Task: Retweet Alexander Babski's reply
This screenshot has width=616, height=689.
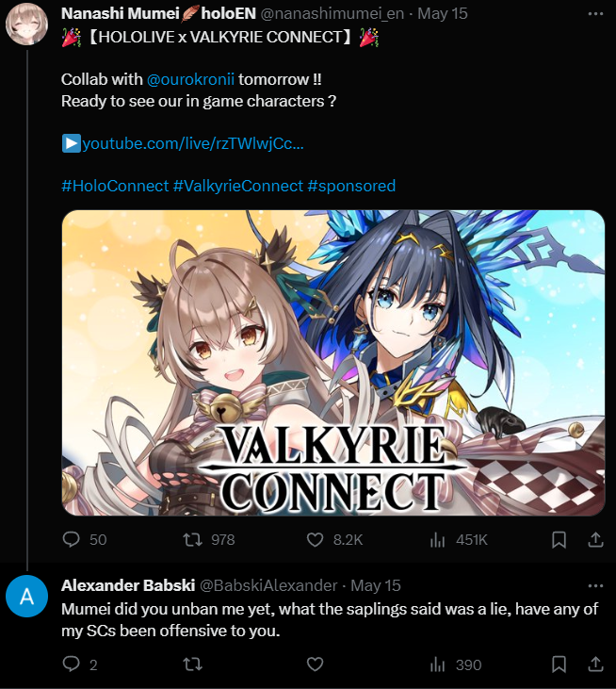Action: 192,664
